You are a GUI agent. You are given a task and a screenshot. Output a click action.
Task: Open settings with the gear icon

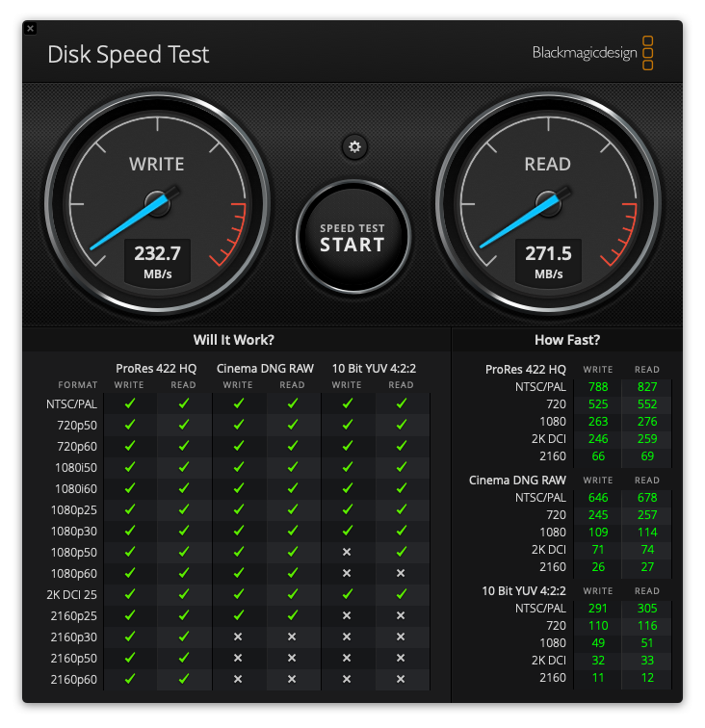(x=354, y=146)
